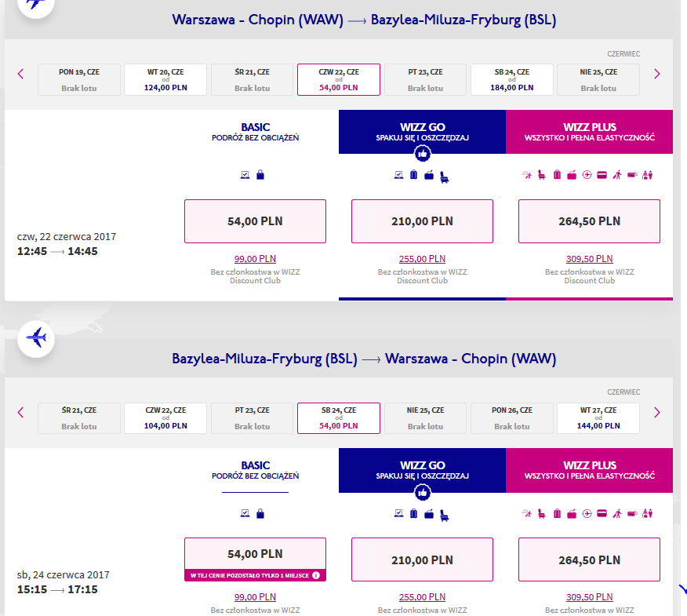687x616 pixels.
Task: Click circled airplane icon in outbound WIZZ PLUS
Action: [587, 175]
